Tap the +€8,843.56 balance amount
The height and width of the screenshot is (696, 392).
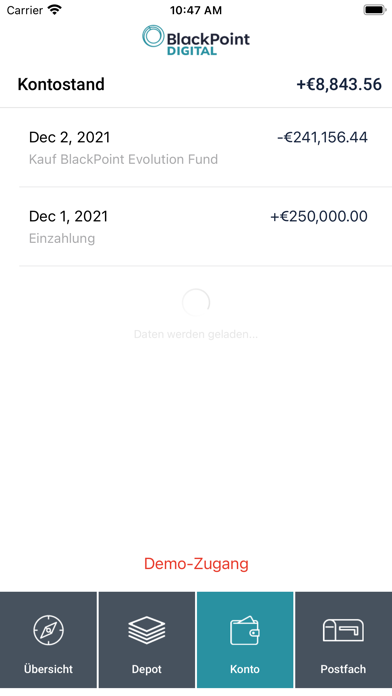339,84
